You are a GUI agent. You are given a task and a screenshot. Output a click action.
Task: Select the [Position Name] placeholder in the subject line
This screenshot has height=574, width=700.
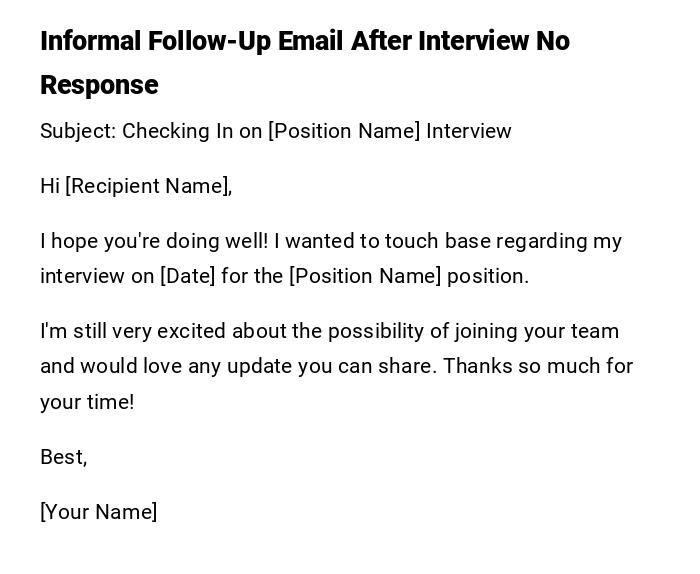[344, 131]
